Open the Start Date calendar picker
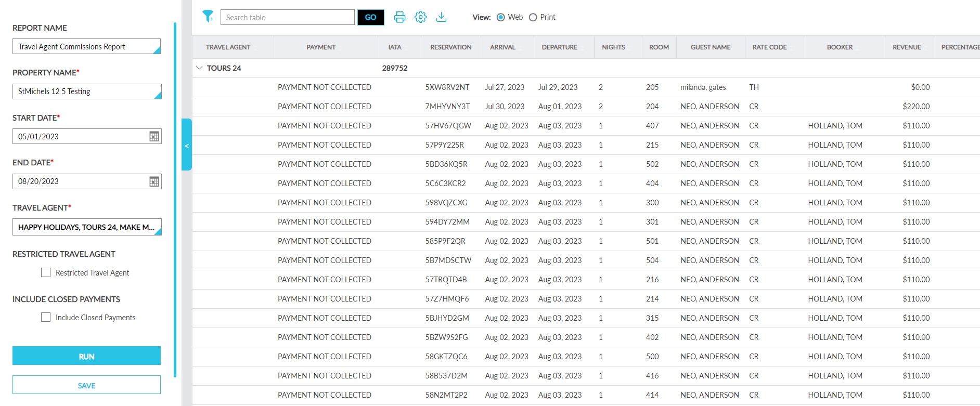 click(x=154, y=137)
